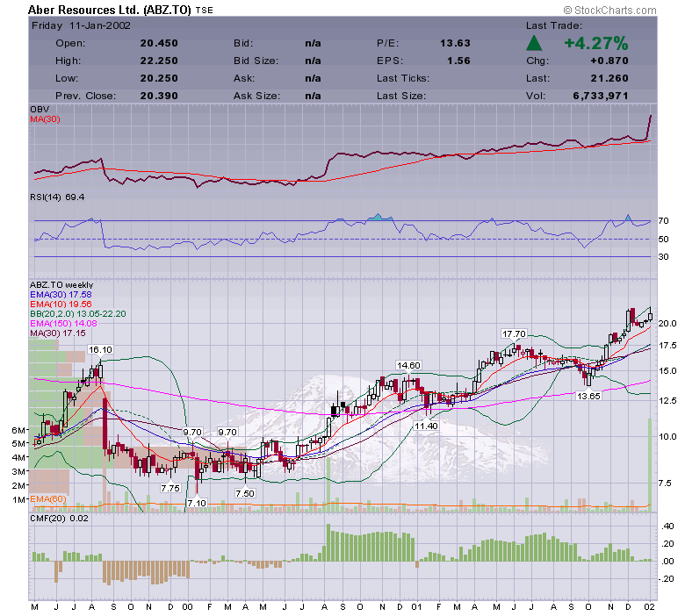
Task: Click the 7.10 price low annotation
Action: pos(197,503)
